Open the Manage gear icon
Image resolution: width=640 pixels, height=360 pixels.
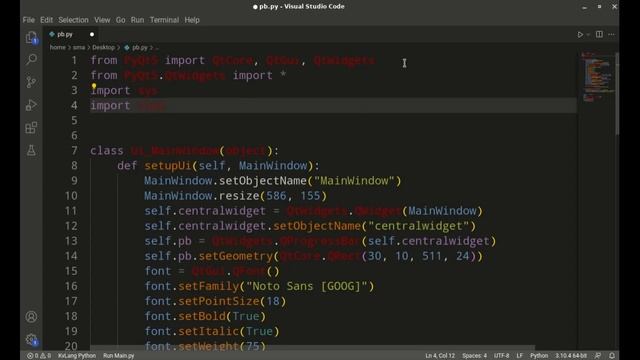coord(31,339)
